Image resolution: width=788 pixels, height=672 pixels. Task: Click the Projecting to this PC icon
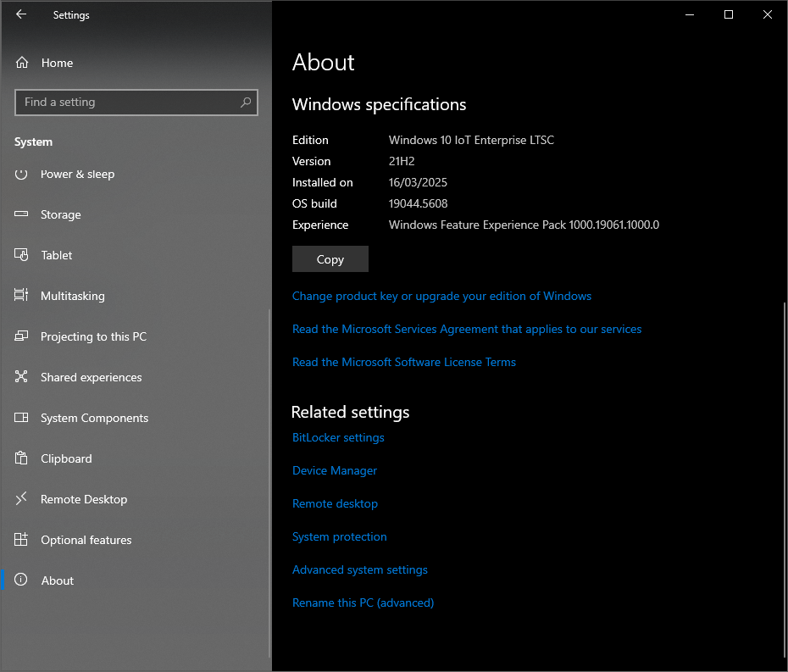(x=22, y=336)
